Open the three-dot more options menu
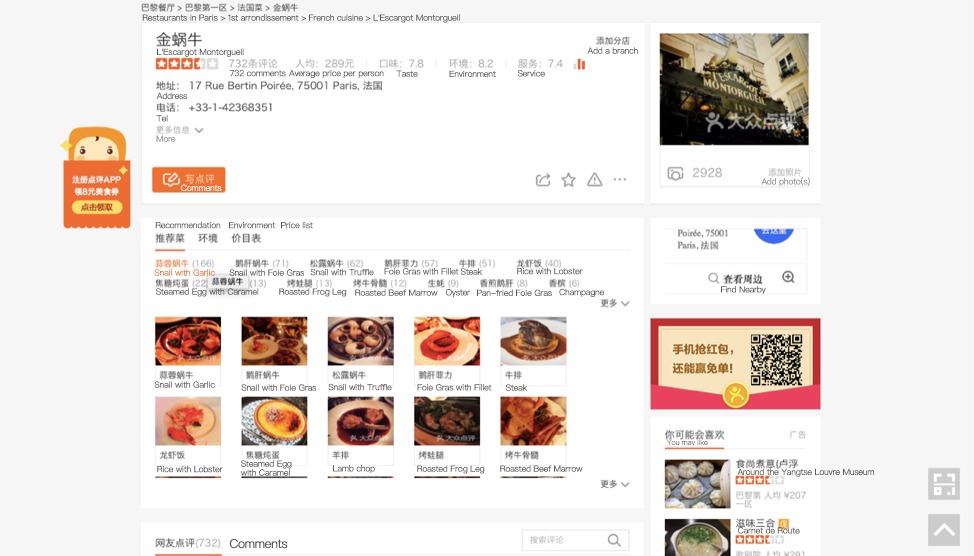Viewport: 974px width, 556px height. coord(620,180)
